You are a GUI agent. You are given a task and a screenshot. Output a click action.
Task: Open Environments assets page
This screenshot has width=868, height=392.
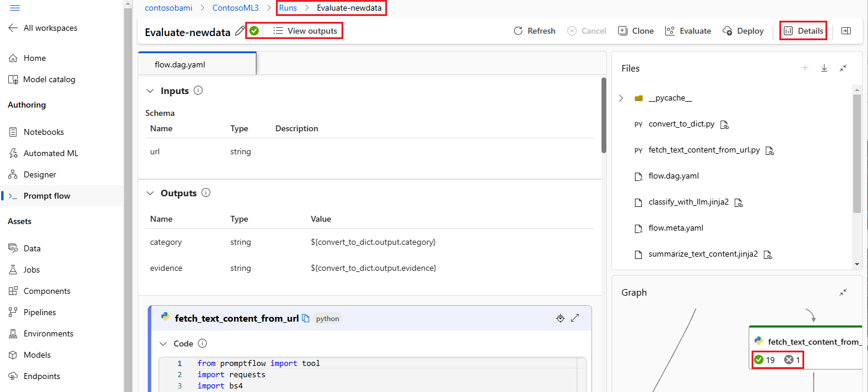point(41,333)
